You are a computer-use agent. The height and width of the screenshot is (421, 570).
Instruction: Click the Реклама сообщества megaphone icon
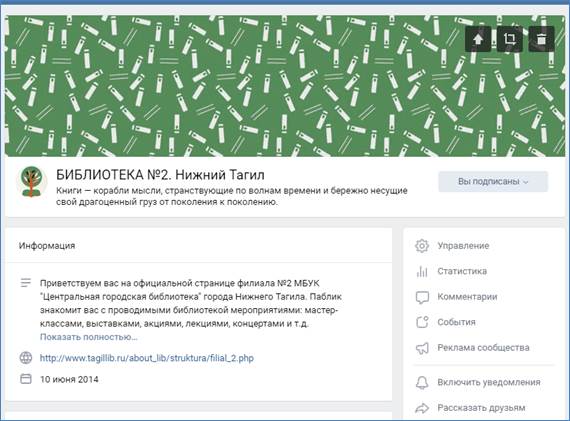click(422, 348)
